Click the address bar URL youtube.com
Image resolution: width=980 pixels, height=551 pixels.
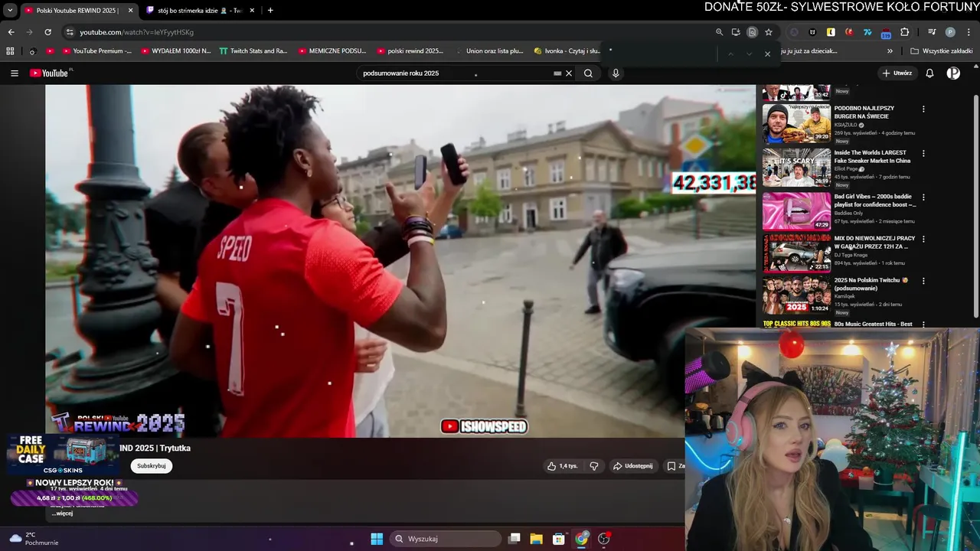pyautogui.click(x=137, y=32)
